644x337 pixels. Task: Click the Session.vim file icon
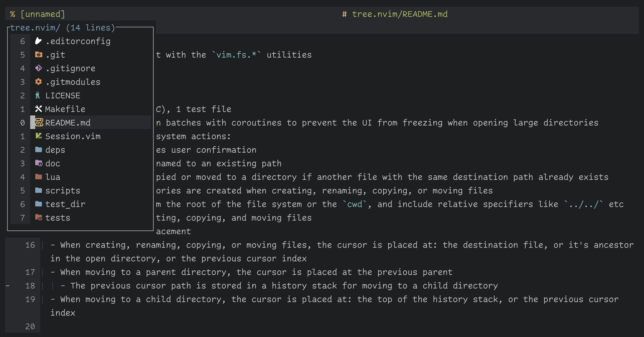click(38, 136)
